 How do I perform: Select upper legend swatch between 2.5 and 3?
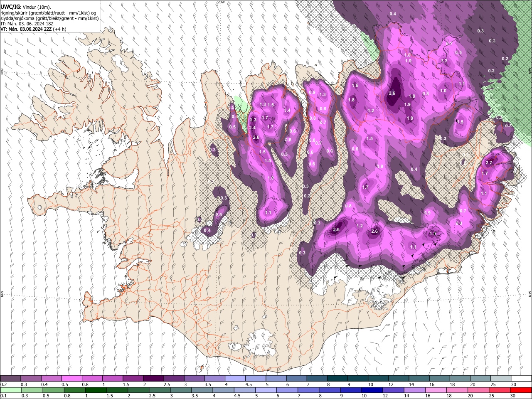click(x=174, y=379)
